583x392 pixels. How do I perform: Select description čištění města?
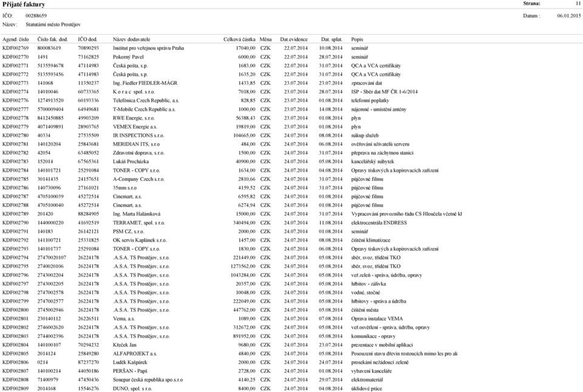pyautogui.click(x=365, y=310)
